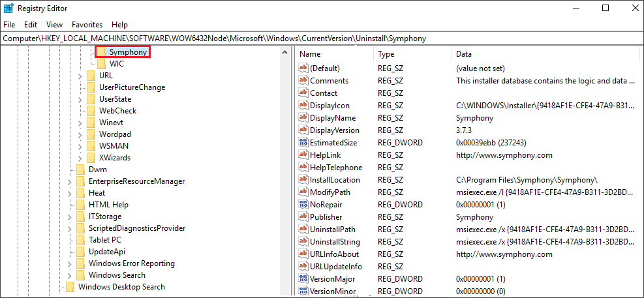Expand the XWizards key
Screen dimensions: 644x298
(80, 158)
